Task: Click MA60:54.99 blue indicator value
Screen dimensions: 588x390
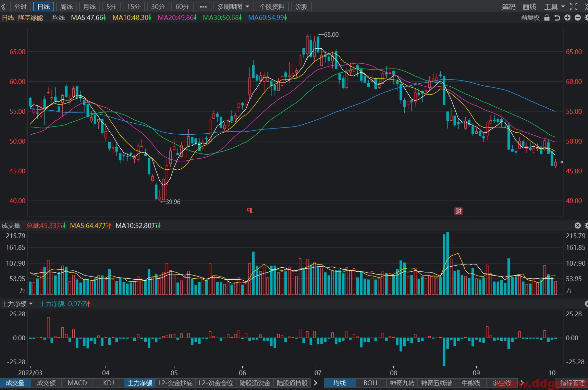Action: pyautogui.click(x=268, y=17)
